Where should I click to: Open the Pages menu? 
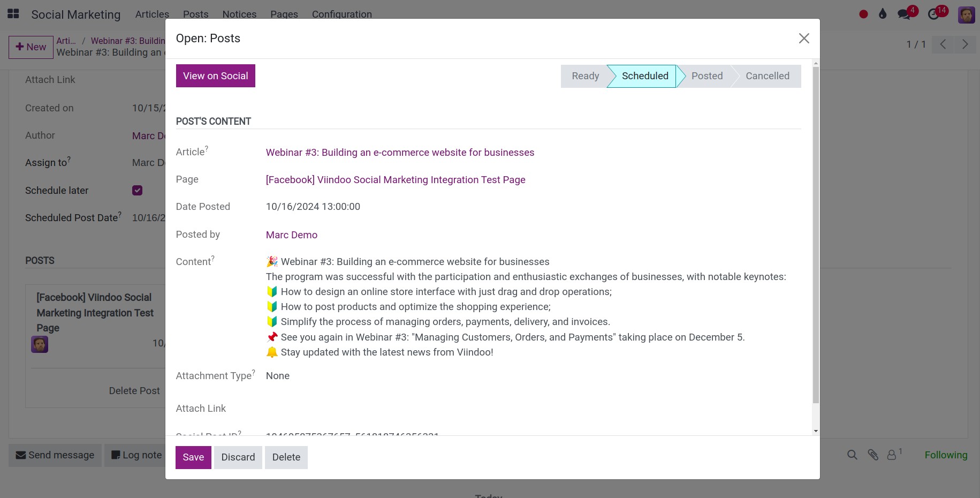point(284,14)
